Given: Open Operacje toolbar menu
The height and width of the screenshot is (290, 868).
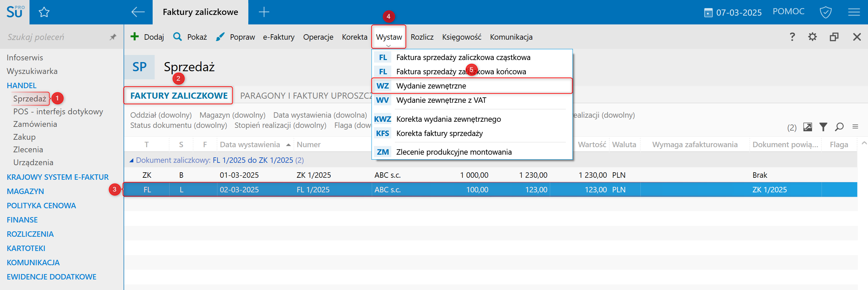Looking at the screenshot, I should pyautogui.click(x=318, y=37).
